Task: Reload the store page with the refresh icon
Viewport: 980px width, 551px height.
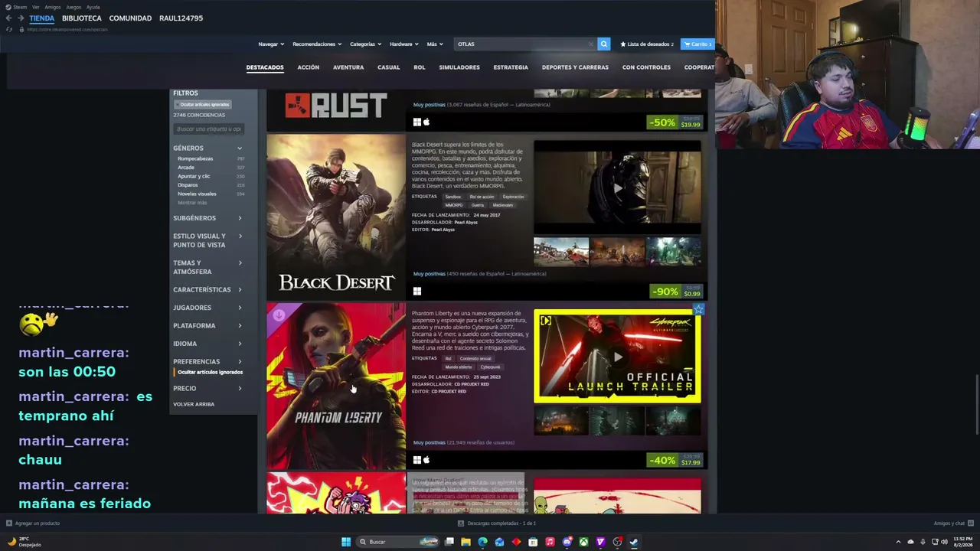Action: 9,29
